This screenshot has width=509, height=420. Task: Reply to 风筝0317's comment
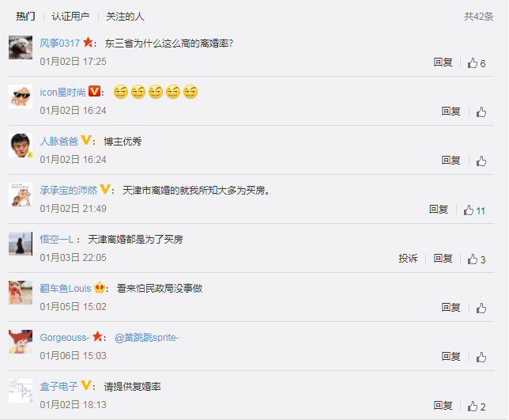pyautogui.click(x=443, y=62)
